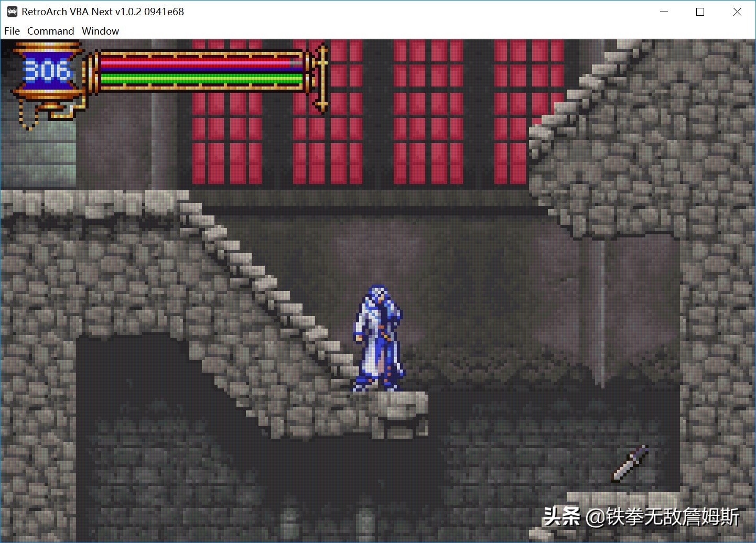Click the 306 hearts counter
Screen dimensions: 756x543
tap(47, 71)
